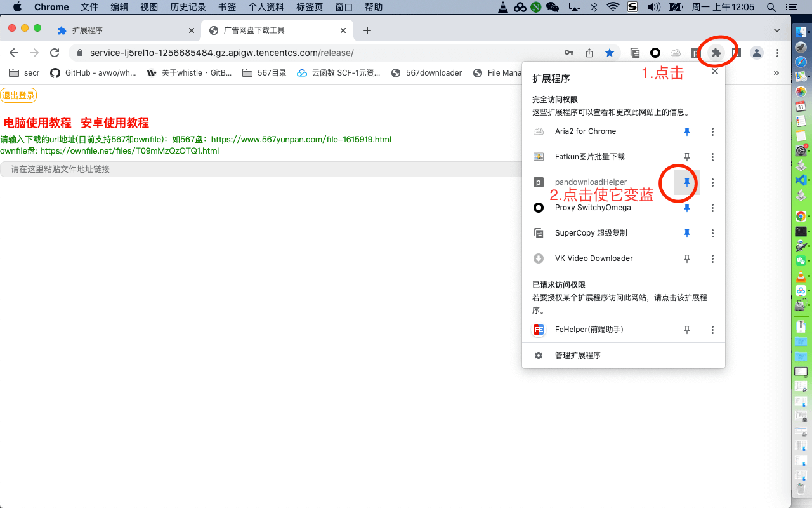Pin VK Video Downloader to toolbar
This screenshot has width=812, height=508.
point(686,258)
